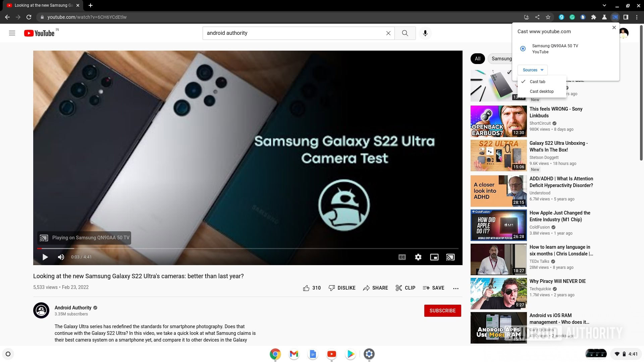Select Cast tab source option
The image size is (644, 362).
(x=538, y=81)
